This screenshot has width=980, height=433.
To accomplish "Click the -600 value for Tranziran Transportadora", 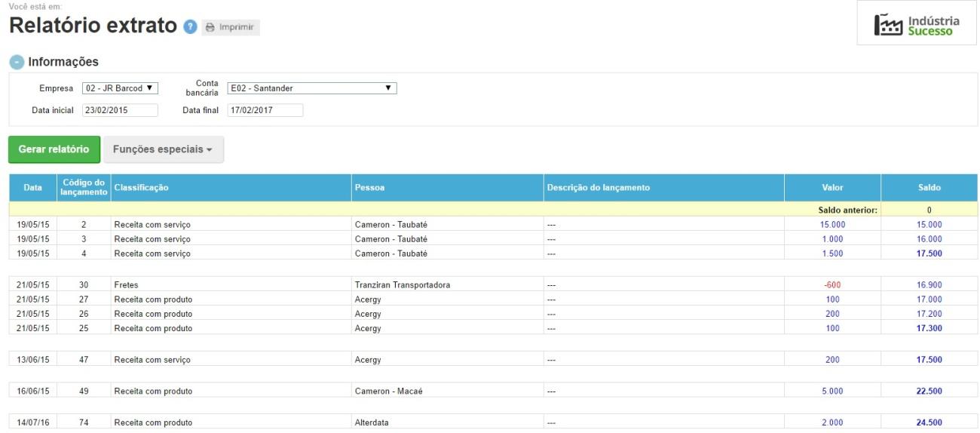I will tap(832, 285).
